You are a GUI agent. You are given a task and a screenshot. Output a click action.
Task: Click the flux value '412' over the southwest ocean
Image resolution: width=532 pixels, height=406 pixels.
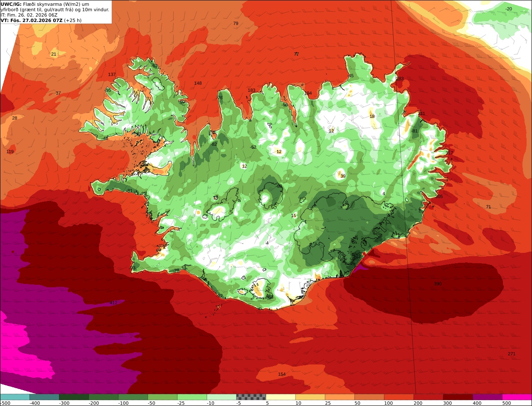[113, 303]
